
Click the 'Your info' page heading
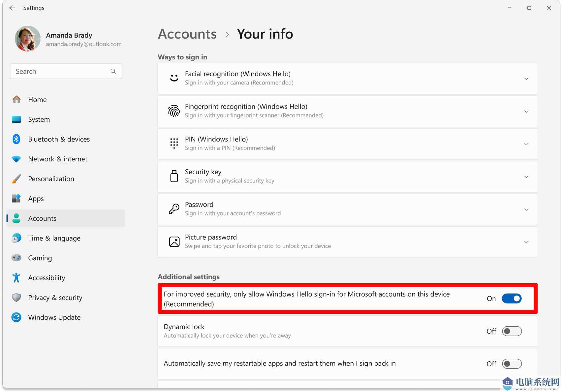(265, 34)
